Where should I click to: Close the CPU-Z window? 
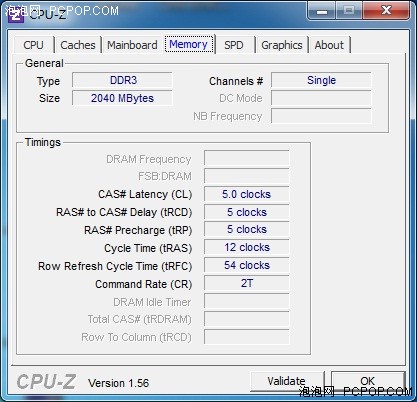click(386, 11)
